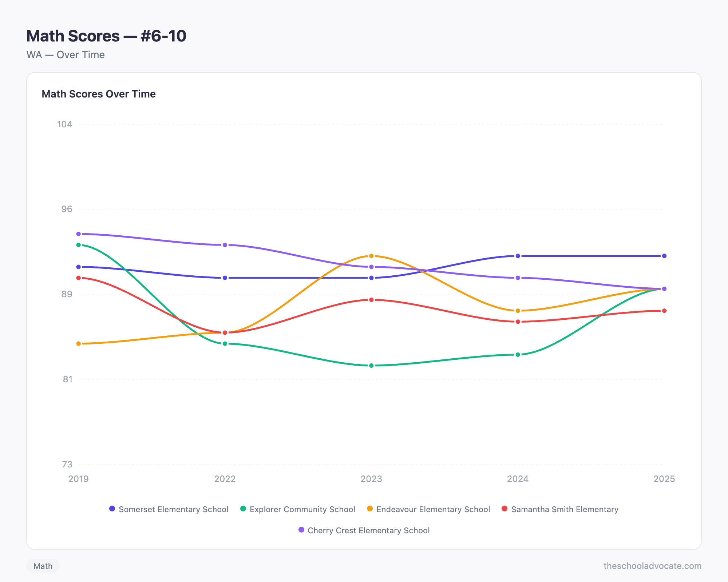Click Cherry Crest's purple 2019 data point
The image size is (728, 582).
[x=79, y=234]
